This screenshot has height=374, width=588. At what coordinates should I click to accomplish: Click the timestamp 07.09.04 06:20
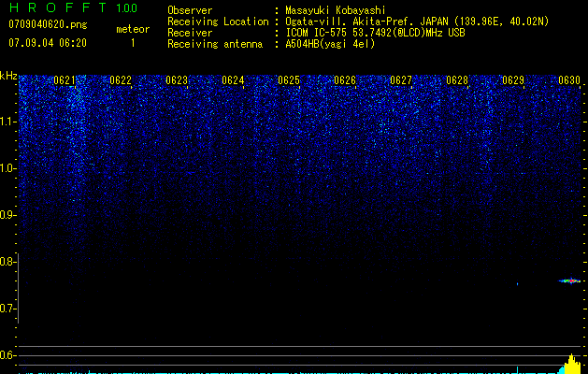[48, 43]
